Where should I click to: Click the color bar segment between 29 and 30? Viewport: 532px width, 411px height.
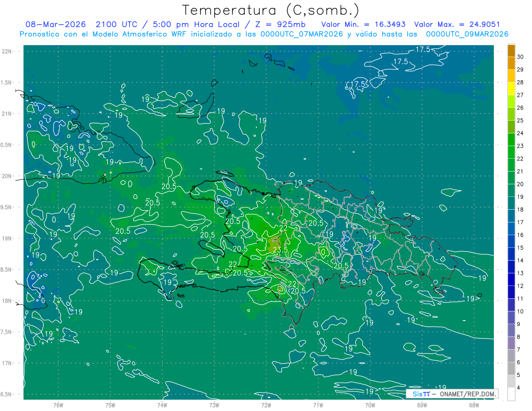pyautogui.click(x=511, y=63)
